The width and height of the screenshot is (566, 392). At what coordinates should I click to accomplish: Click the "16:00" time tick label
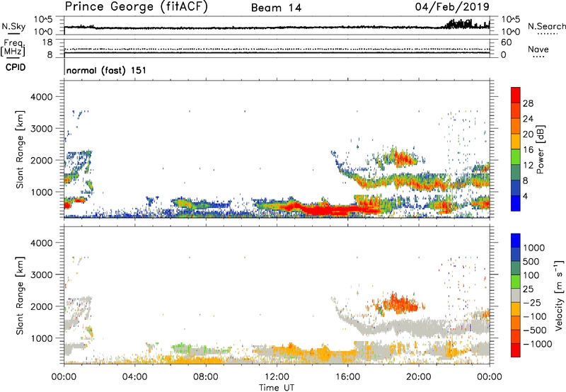[x=347, y=377]
